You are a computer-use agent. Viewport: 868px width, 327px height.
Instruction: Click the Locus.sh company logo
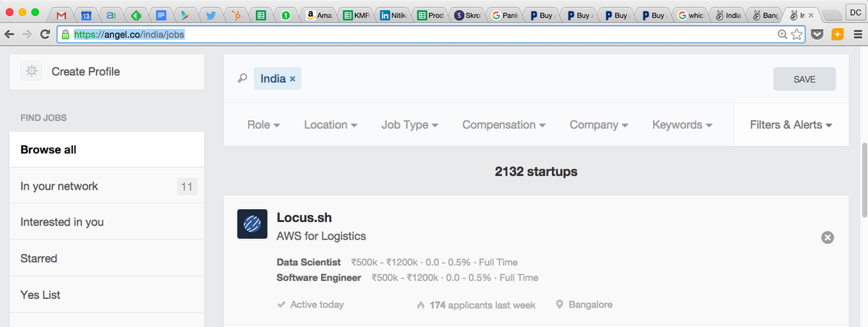point(252,224)
